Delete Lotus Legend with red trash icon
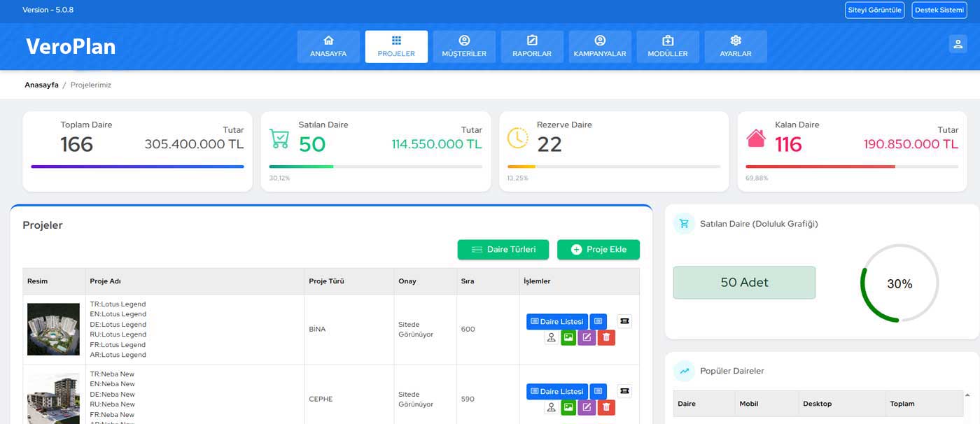This screenshot has height=424, width=980. [606, 338]
